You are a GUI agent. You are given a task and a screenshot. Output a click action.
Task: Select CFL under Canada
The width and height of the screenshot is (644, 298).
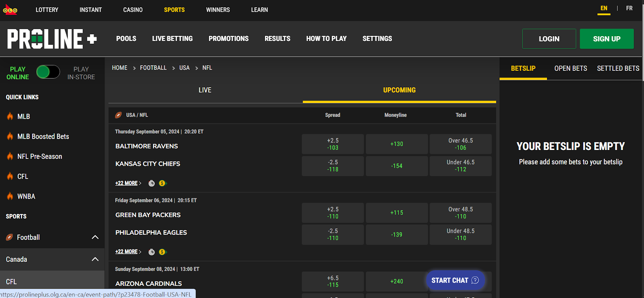[52, 282]
